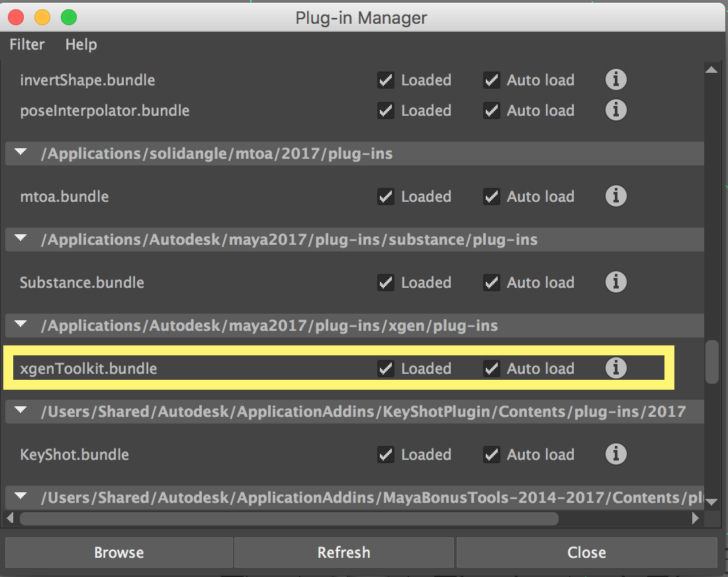Collapse the KeyShotPlugin path section
The image size is (728, 577).
(x=20, y=411)
